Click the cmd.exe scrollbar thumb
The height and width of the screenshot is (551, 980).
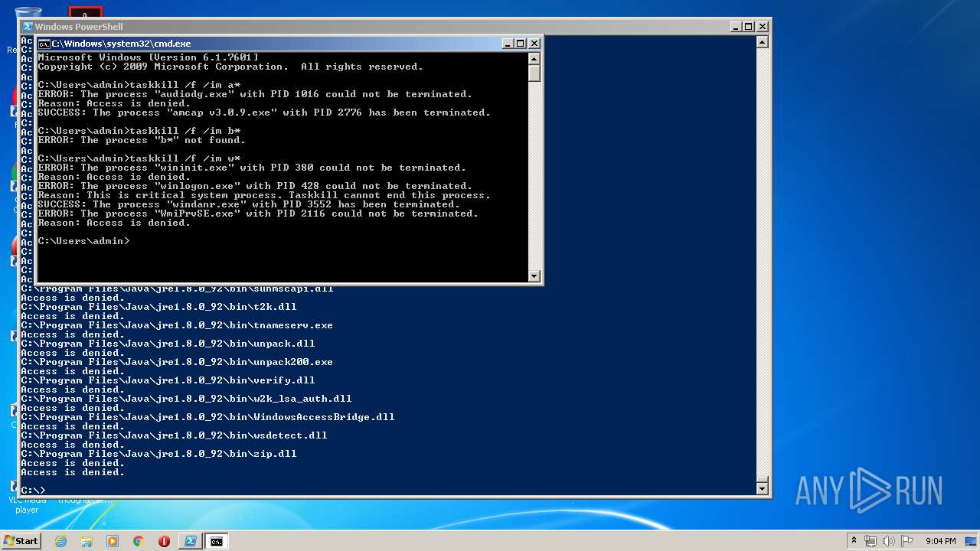tap(534, 73)
